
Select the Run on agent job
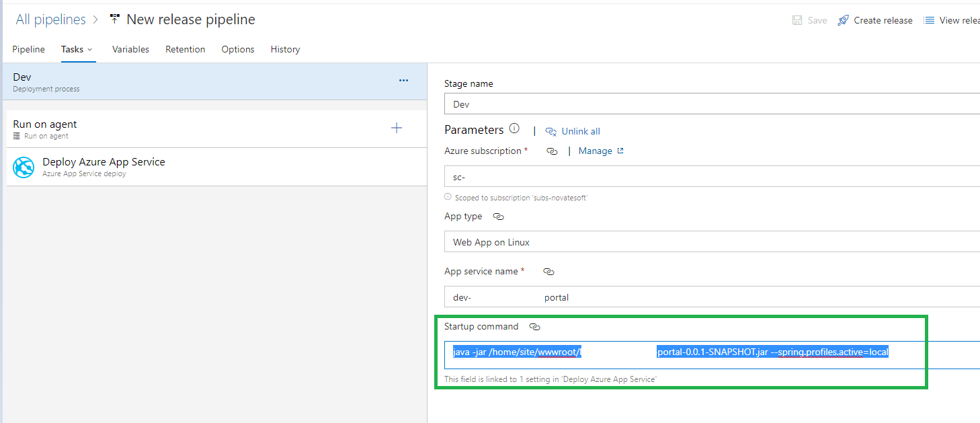click(x=216, y=129)
